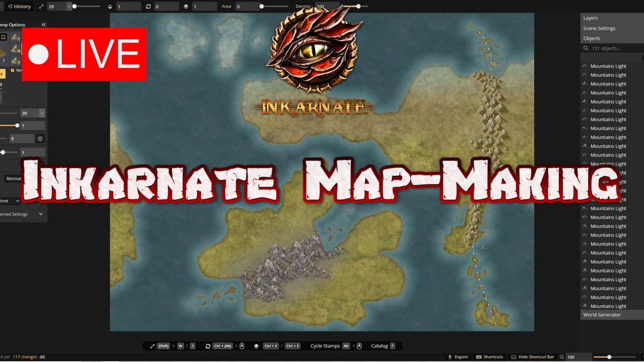Clear the top toolbar size value with X
The image size is (644, 362).
pos(69,6)
